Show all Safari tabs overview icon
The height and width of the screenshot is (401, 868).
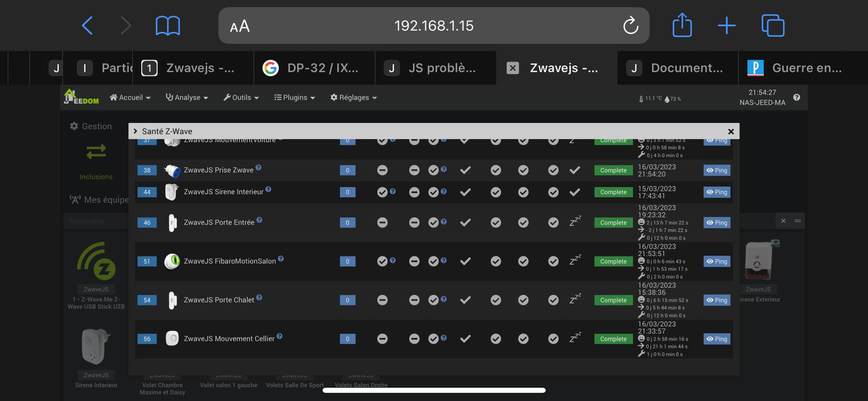773,25
